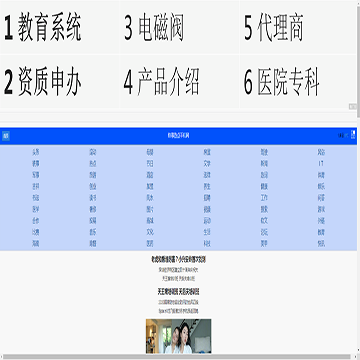360x360 pixels.
Task: Open the 'IT' category link
Action: [321, 164]
